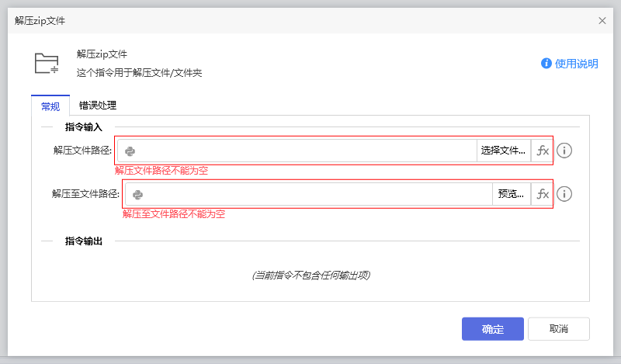Open fx expression editor for 解压至文件路径
This screenshot has width=621, height=364.
[543, 194]
